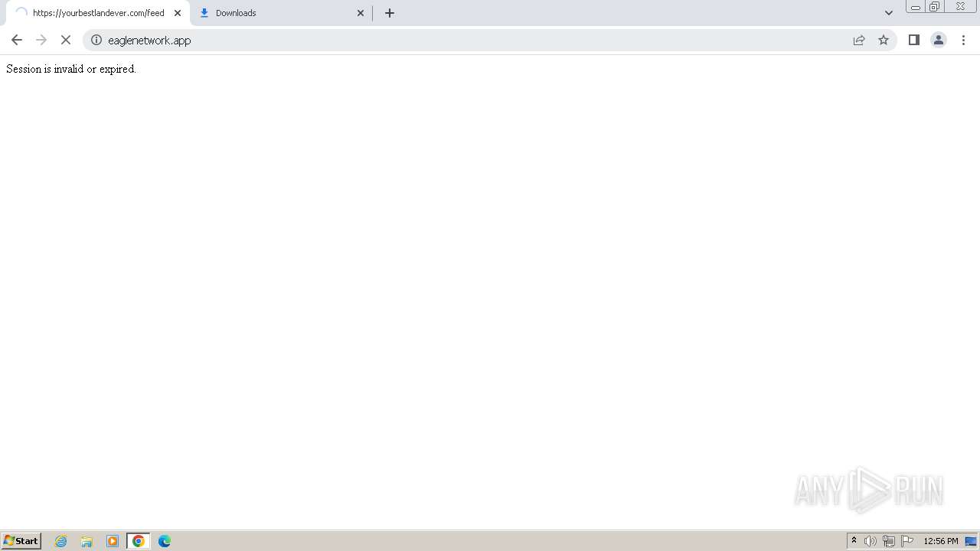This screenshot has height=551, width=980.
Task: Open Action Center flag icon
Action: (907, 541)
